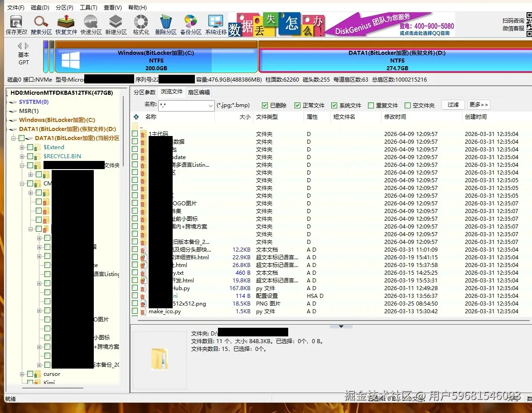Click the MSR(1) partition drive icon
532x413 pixels.
tap(13, 111)
